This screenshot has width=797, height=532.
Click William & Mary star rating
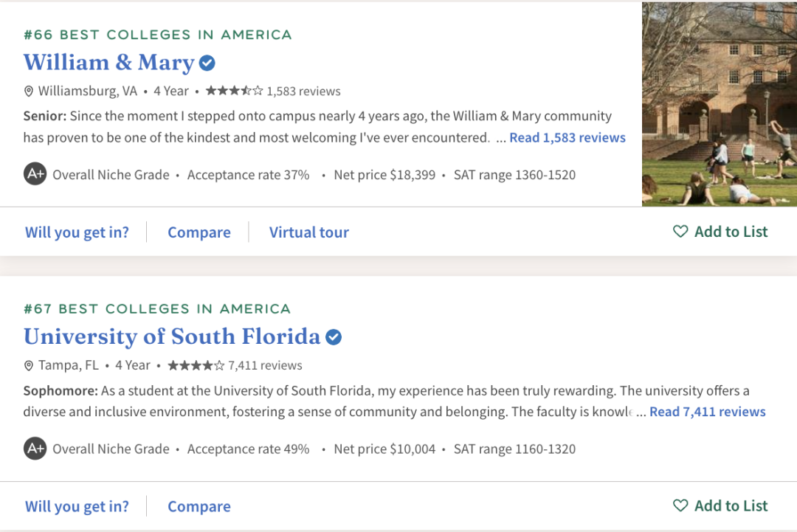[234, 91]
